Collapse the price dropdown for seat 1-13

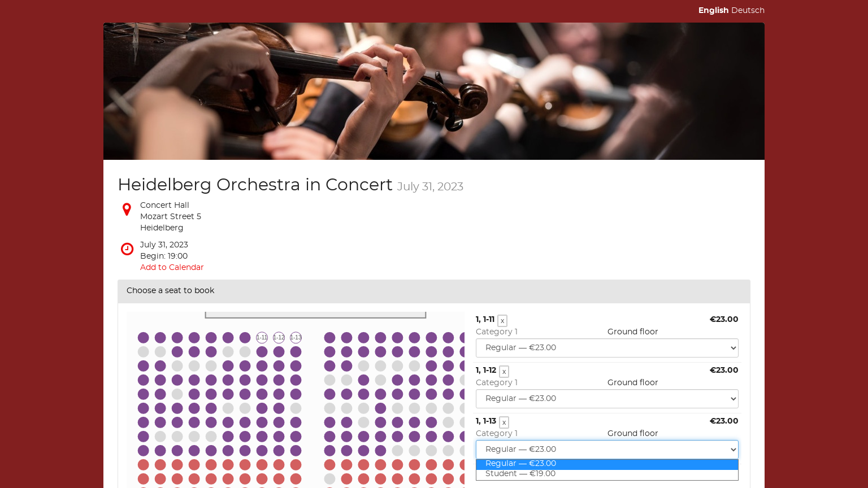pos(607,450)
